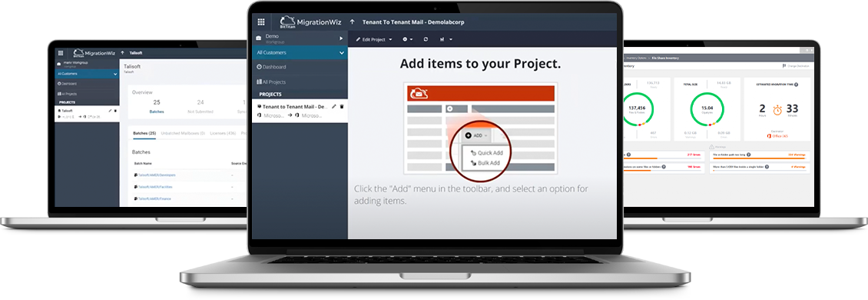The image size is (868, 300).
Task: Open the Add plus dropdown in the toolbar
Action: click(407, 39)
